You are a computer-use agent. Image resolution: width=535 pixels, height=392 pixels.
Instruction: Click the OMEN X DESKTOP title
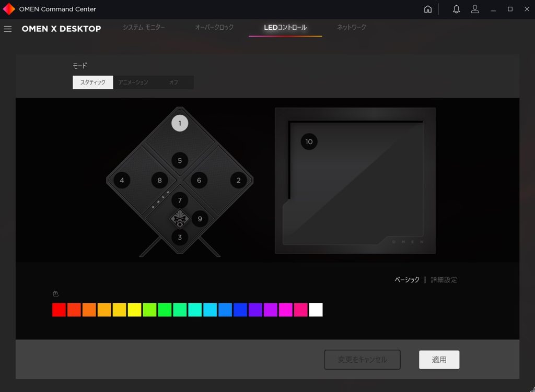point(62,29)
